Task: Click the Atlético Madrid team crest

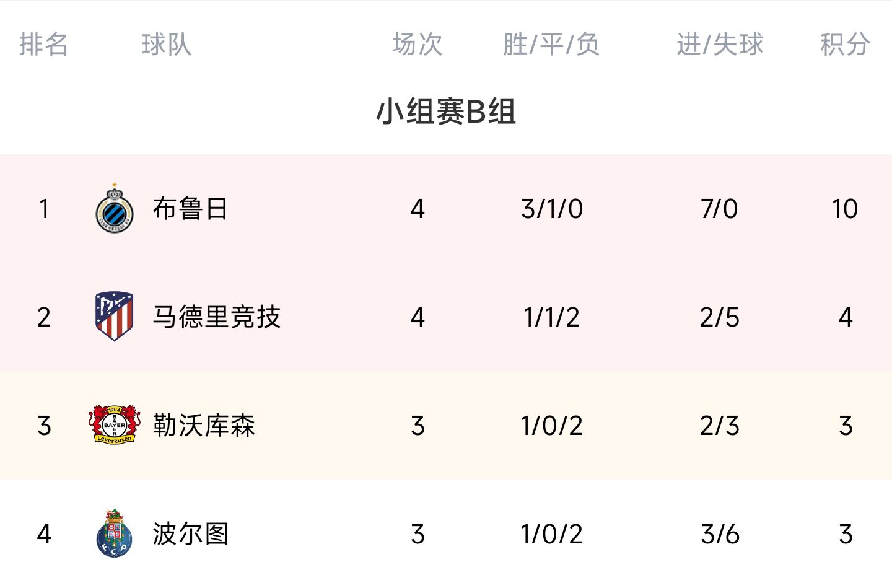Action: pyautogui.click(x=115, y=317)
